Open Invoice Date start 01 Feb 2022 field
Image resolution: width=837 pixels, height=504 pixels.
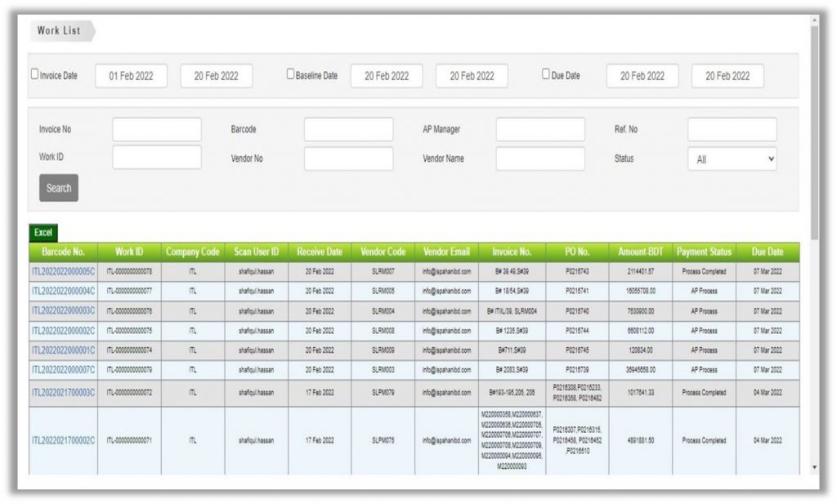tap(132, 76)
